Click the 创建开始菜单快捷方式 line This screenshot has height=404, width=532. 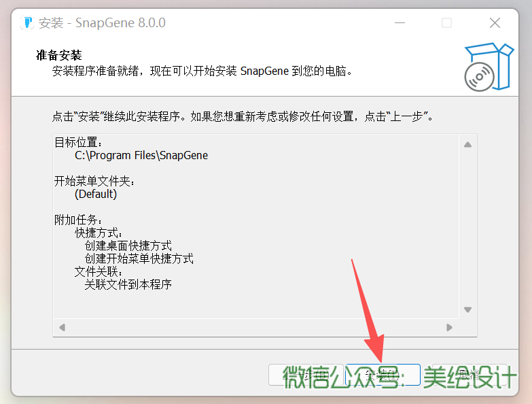click(x=139, y=258)
